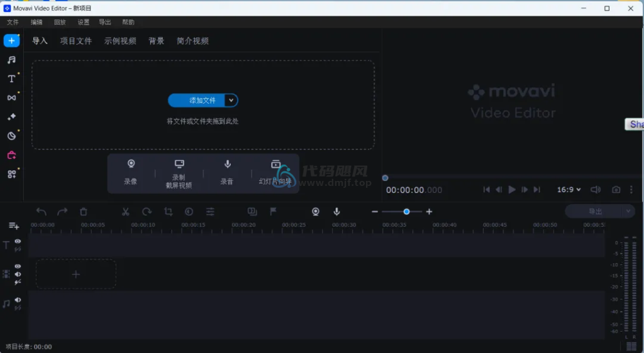Toggle visibility of the video track
The height and width of the screenshot is (353, 644).
click(18, 266)
